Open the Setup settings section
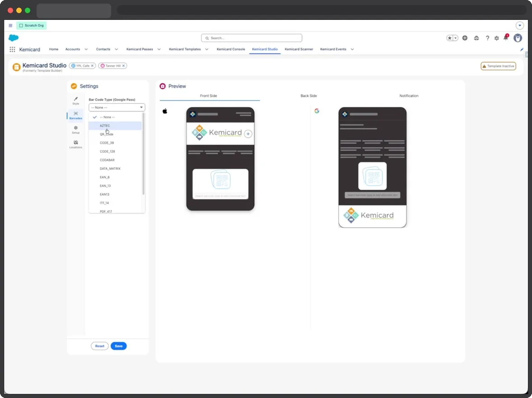The width and height of the screenshot is (532, 398). [x=76, y=130]
